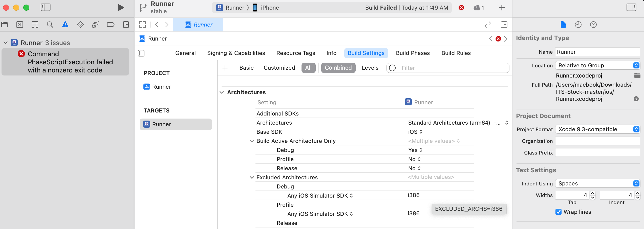Screen dimensions: 644x229
Task: Open the History inspector clock icon
Action: coord(578,25)
